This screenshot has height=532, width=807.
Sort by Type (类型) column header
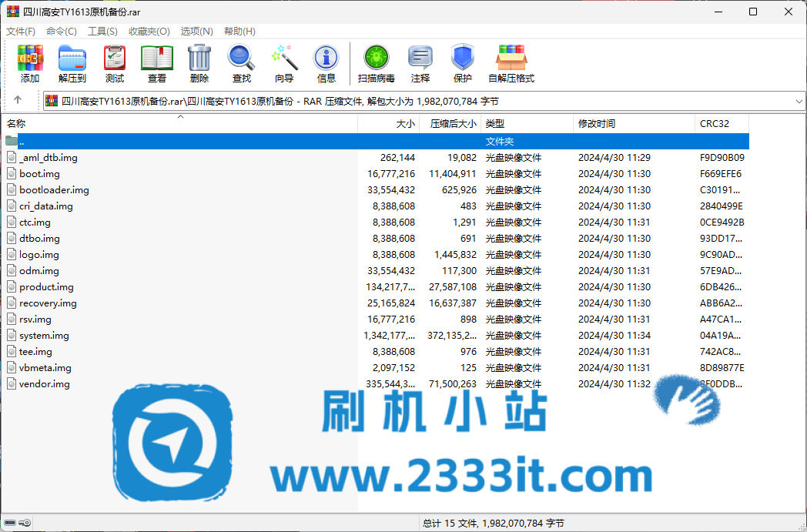tap(527, 123)
